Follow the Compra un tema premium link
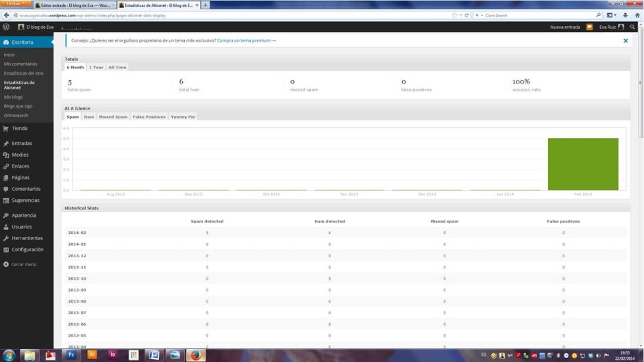The height and width of the screenshot is (362, 644). (x=246, y=40)
